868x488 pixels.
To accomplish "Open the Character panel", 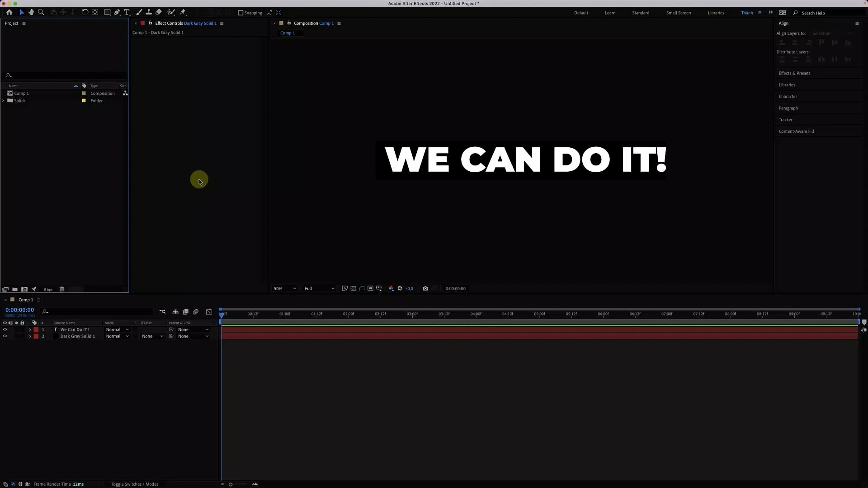I will (788, 96).
